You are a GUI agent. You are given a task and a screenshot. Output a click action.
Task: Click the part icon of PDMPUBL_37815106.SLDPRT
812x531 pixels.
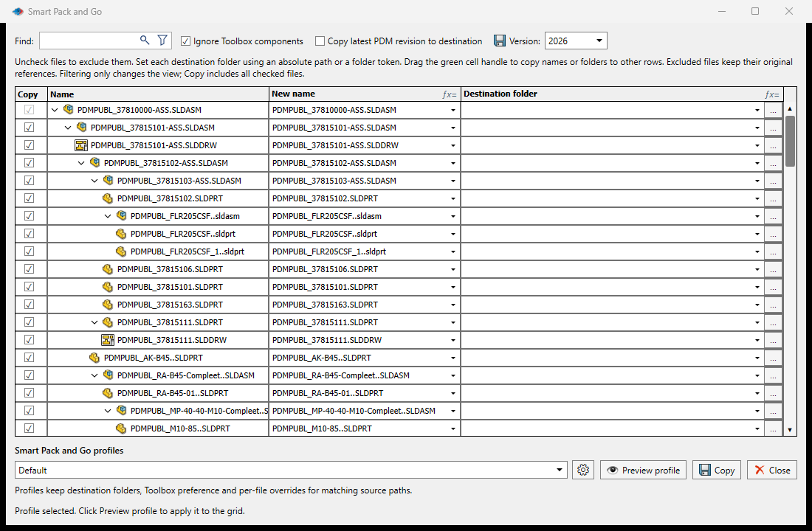click(108, 268)
